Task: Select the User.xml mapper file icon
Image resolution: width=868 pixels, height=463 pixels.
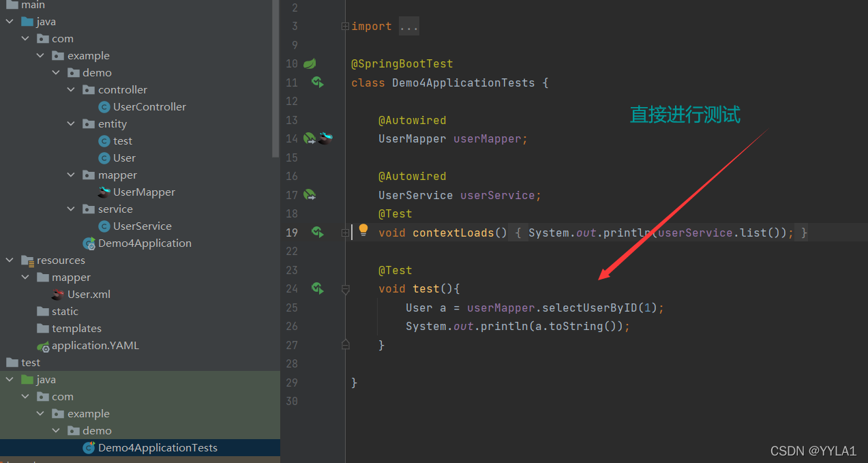Action: coord(58,295)
